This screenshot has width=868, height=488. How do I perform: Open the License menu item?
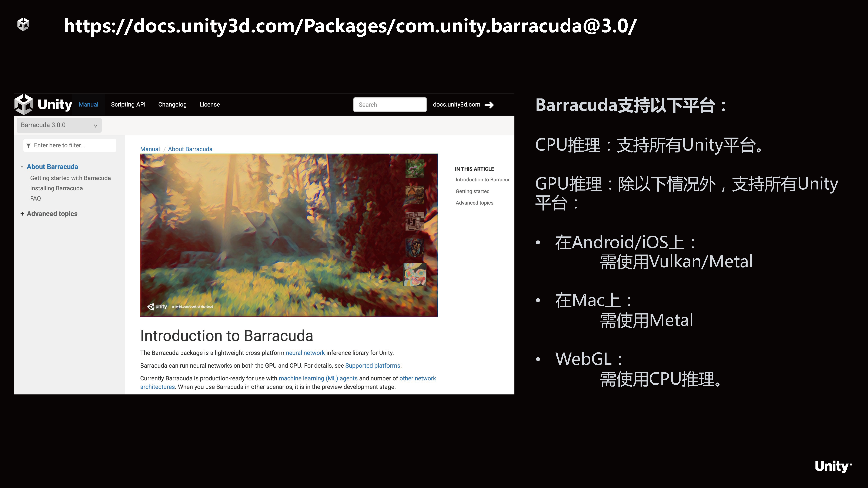[209, 104]
